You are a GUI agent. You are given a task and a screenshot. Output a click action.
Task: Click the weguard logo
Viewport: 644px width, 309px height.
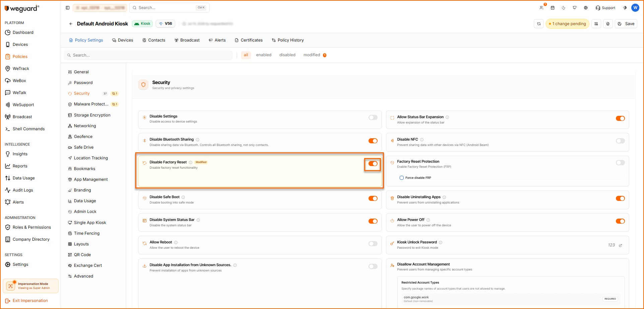coord(22,8)
